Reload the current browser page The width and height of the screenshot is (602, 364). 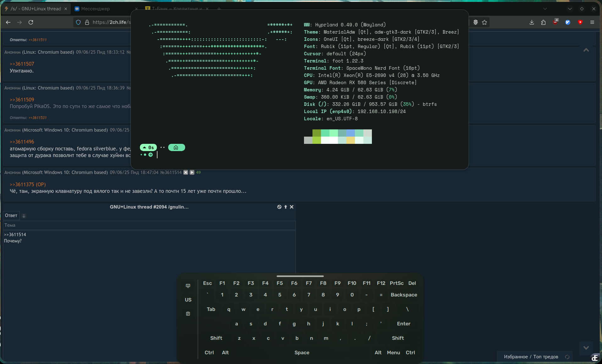pyautogui.click(x=31, y=22)
